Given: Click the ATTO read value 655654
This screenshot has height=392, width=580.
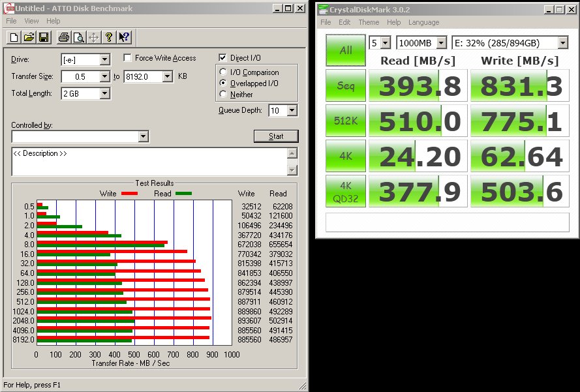Looking at the screenshot, I should pyautogui.click(x=281, y=245).
